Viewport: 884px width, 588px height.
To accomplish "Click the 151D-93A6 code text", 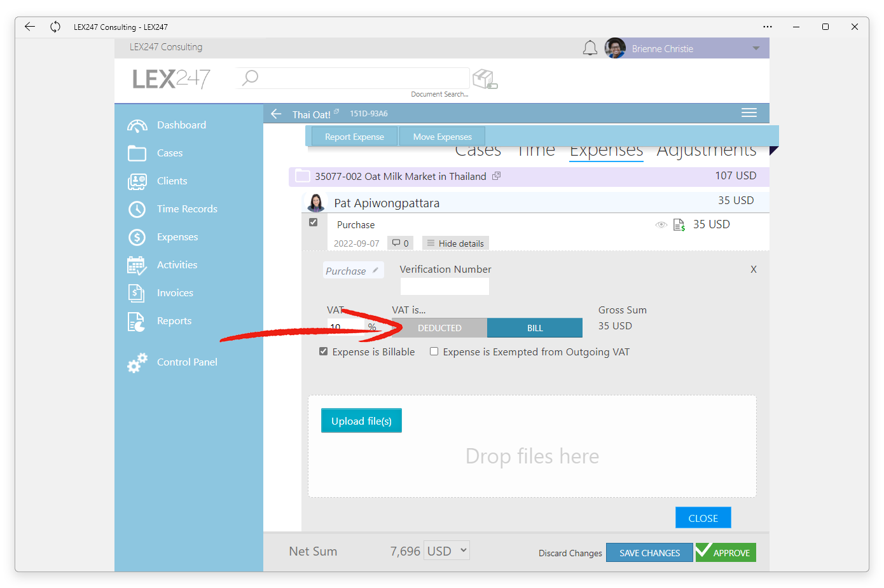I will click(x=369, y=114).
